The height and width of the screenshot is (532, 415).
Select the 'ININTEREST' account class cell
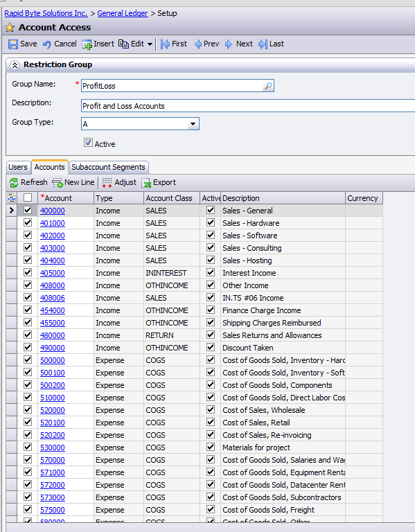point(172,273)
